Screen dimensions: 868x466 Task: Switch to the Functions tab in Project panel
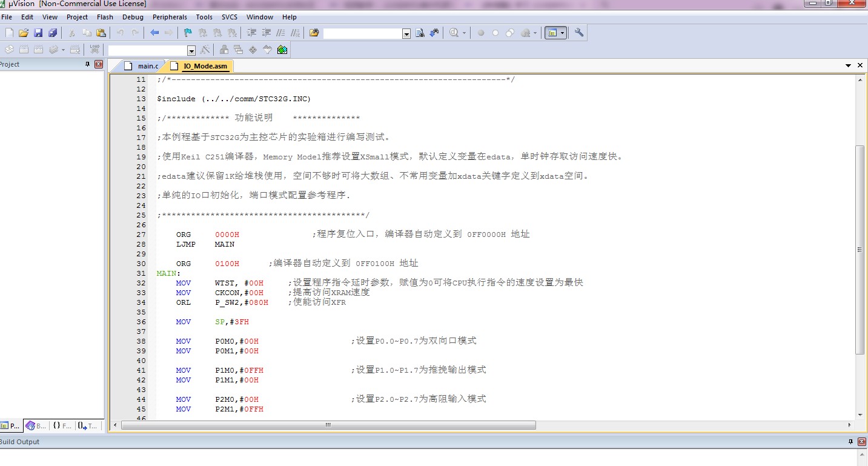pos(62,426)
